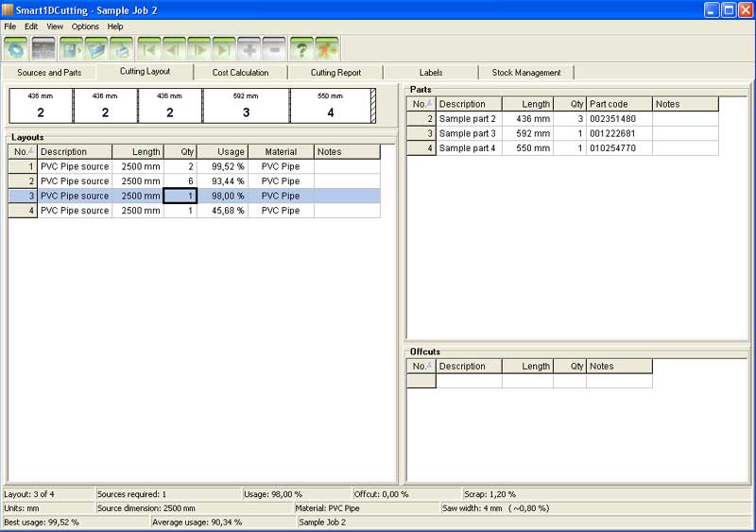Click the save disk toolbar icon
This screenshot has height=532, width=756.
click(72, 49)
